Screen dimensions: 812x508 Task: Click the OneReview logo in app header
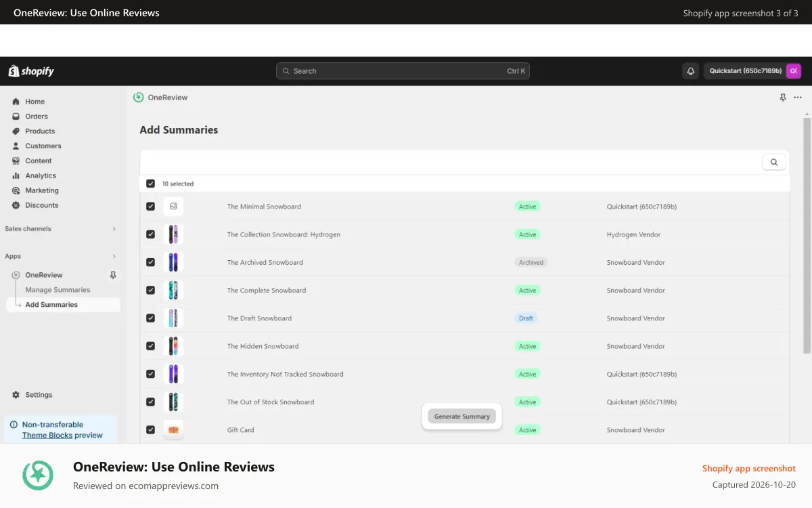click(x=139, y=98)
